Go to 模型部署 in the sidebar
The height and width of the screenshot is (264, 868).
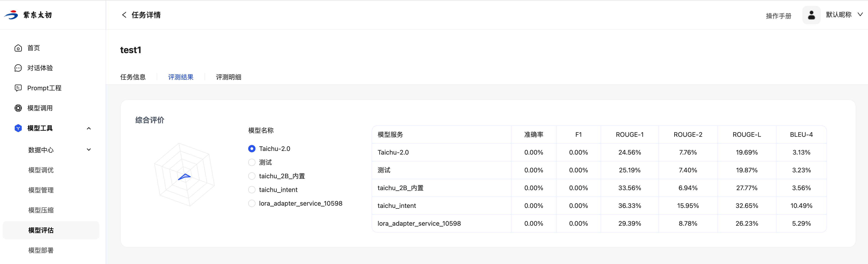point(41,250)
